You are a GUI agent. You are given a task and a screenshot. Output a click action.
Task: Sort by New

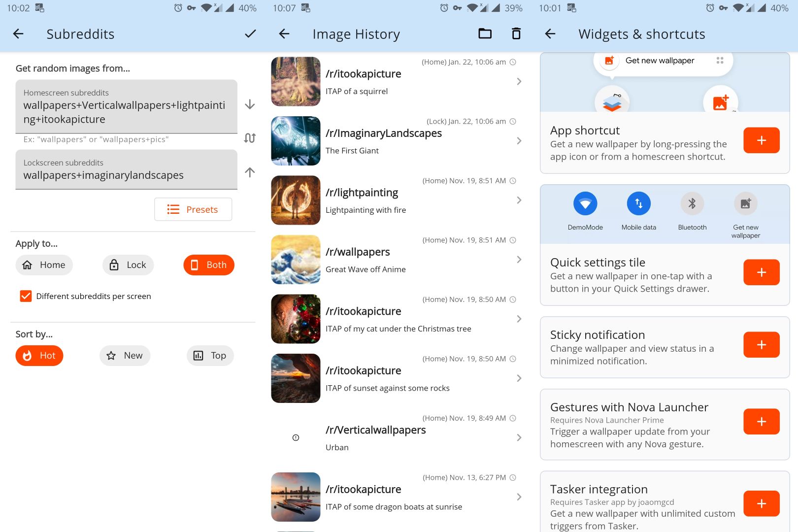[x=125, y=356]
